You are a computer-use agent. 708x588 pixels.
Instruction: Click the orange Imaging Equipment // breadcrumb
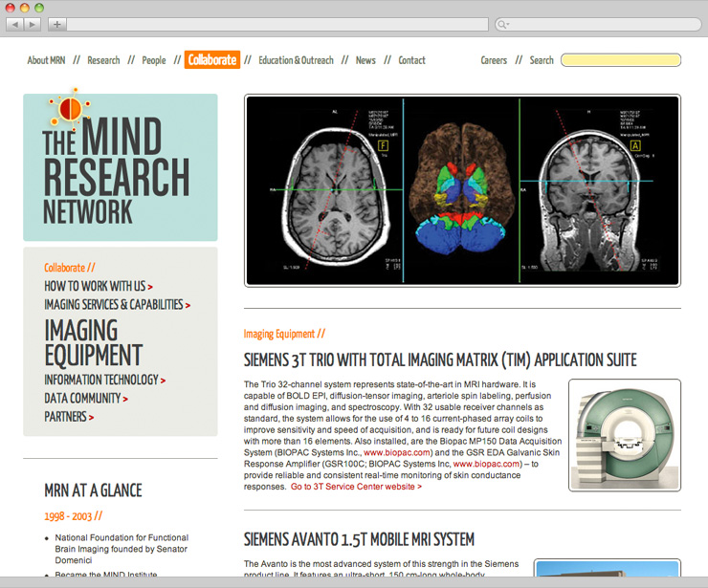point(284,334)
